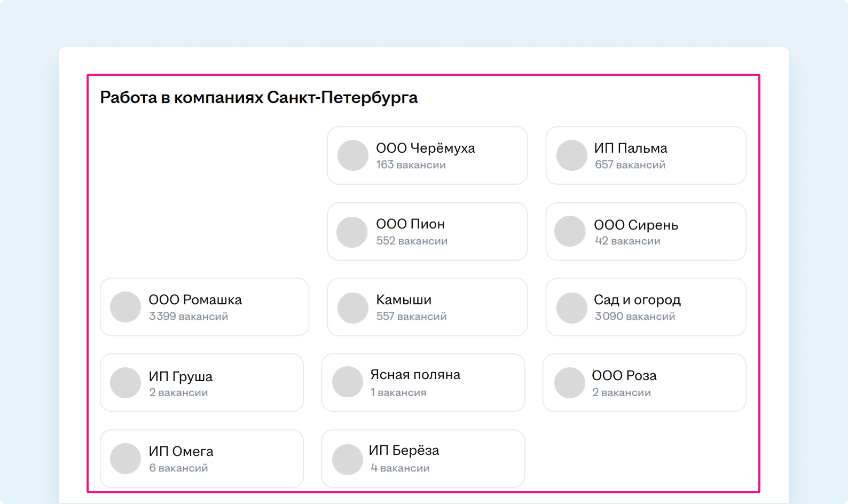Click the Камыши company logo circle

[353, 308]
